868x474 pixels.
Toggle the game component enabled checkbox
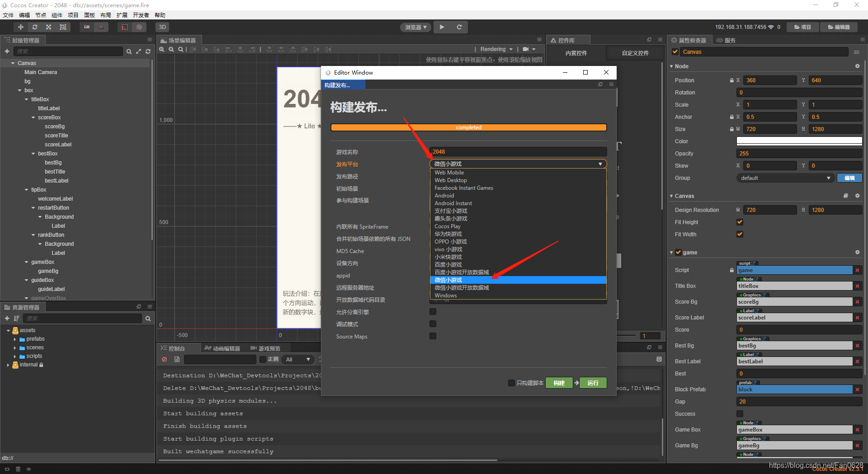point(678,253)
